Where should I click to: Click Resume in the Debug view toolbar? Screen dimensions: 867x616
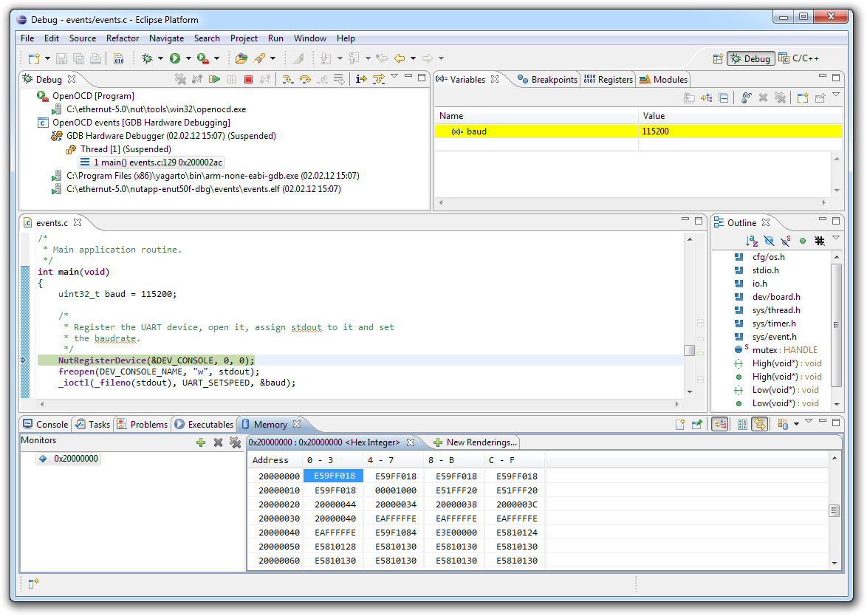pyautogui.click(x=215, y=80)
